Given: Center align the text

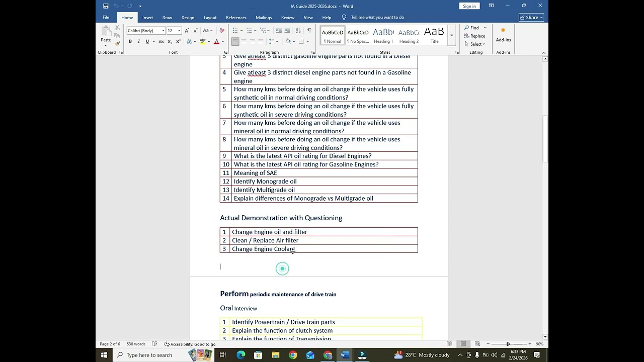Looking at the screenshot, I should (x=244, y=41).
